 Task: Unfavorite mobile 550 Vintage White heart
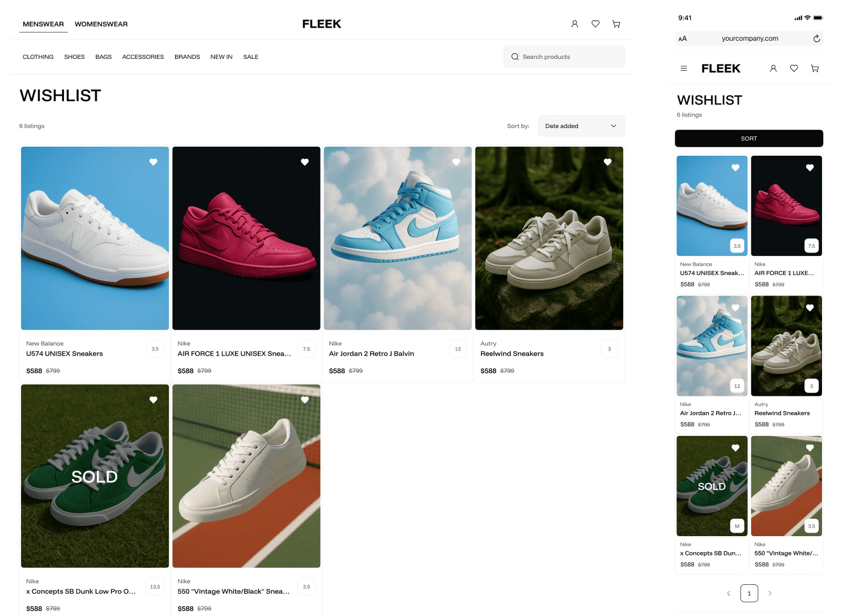click(x=810, y=448)
